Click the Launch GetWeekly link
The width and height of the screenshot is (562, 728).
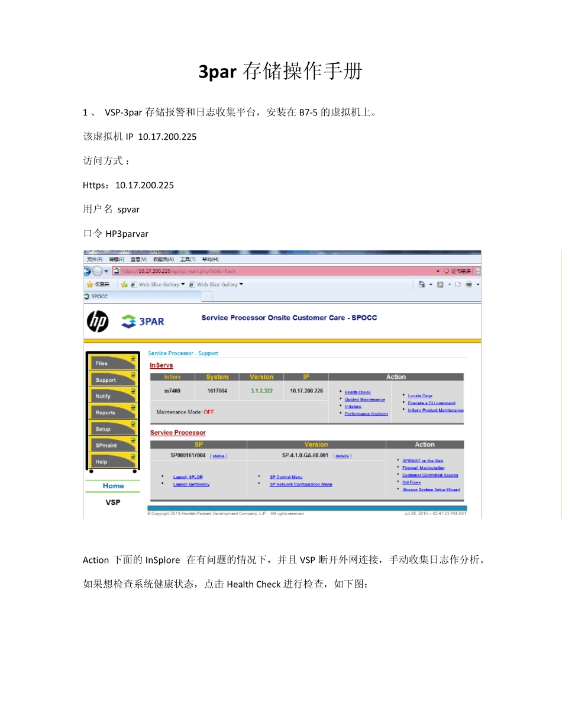click(191, 484)
